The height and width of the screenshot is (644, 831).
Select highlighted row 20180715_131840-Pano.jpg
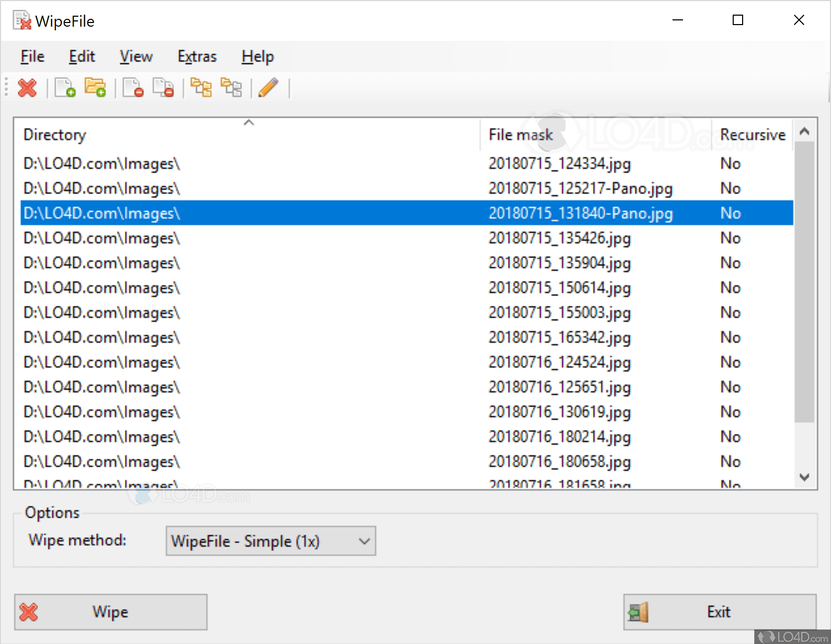coord(407,213)
